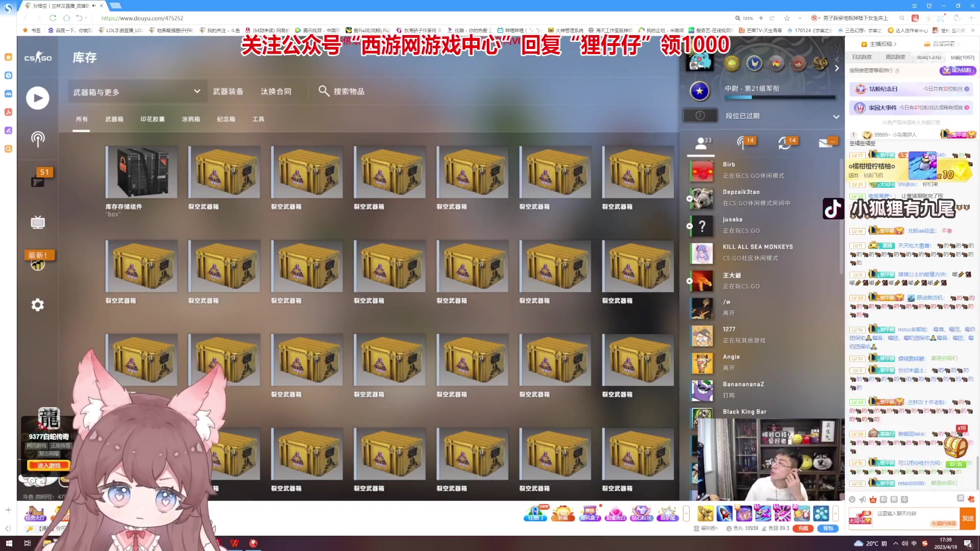Select the 涂鸦箱 filter tab

[x=191, y=119]
